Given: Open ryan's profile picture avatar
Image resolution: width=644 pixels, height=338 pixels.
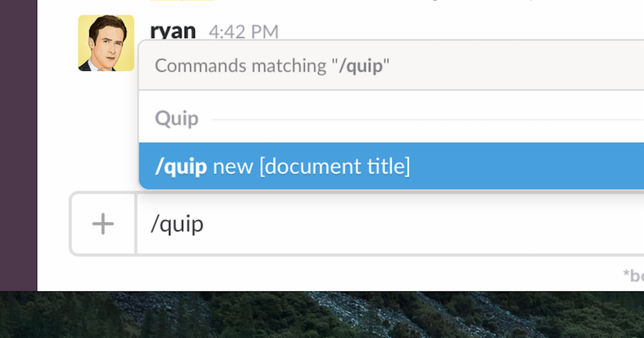Looking at the screenshot, I should tap(106, 43).
